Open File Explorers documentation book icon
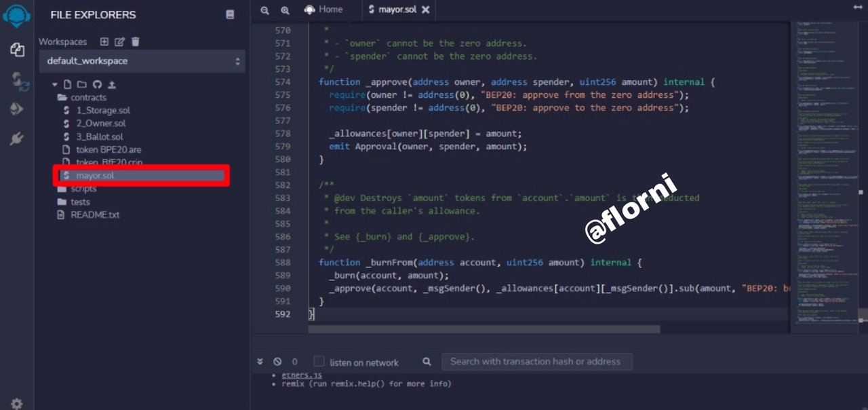This screenshot has width=868, height=410. click(x=230, y=15)
